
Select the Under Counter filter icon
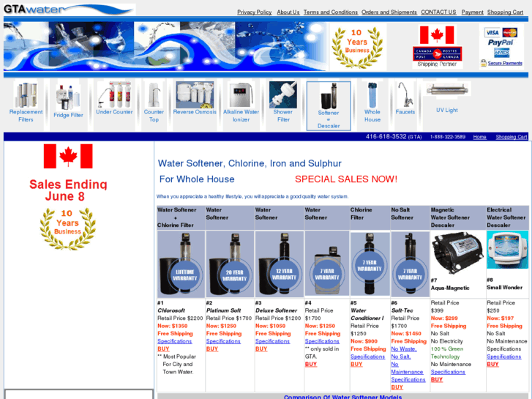tap(114, 94)
